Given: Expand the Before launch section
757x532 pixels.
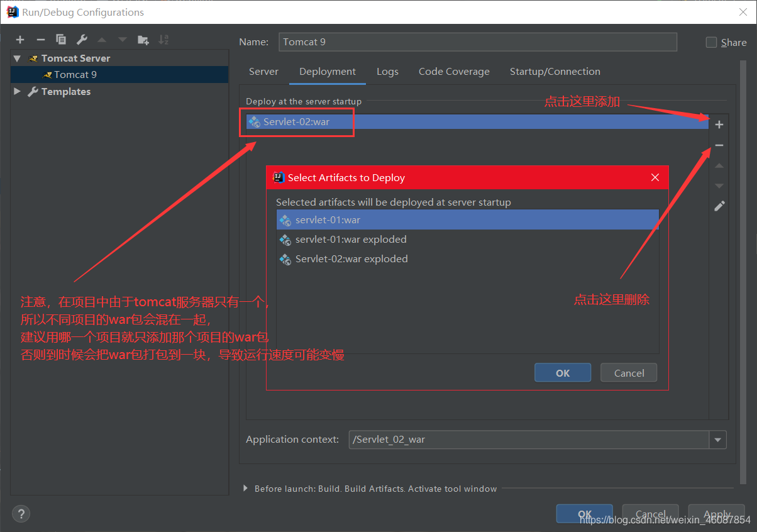Looking at the screenshot, I should [246, 488].
